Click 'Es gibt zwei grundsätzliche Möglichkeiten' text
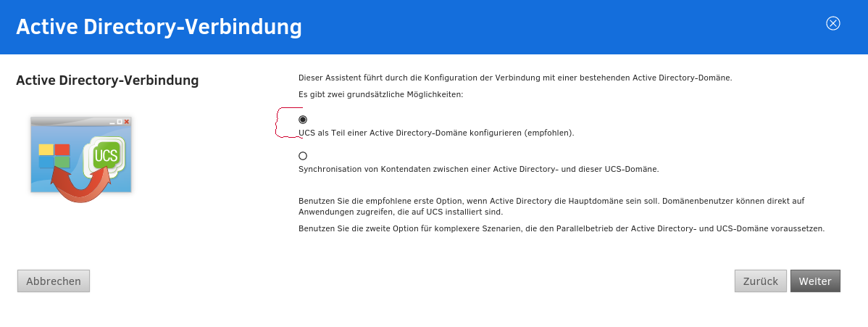Screen dimensions: 868x327 [380, 95]
